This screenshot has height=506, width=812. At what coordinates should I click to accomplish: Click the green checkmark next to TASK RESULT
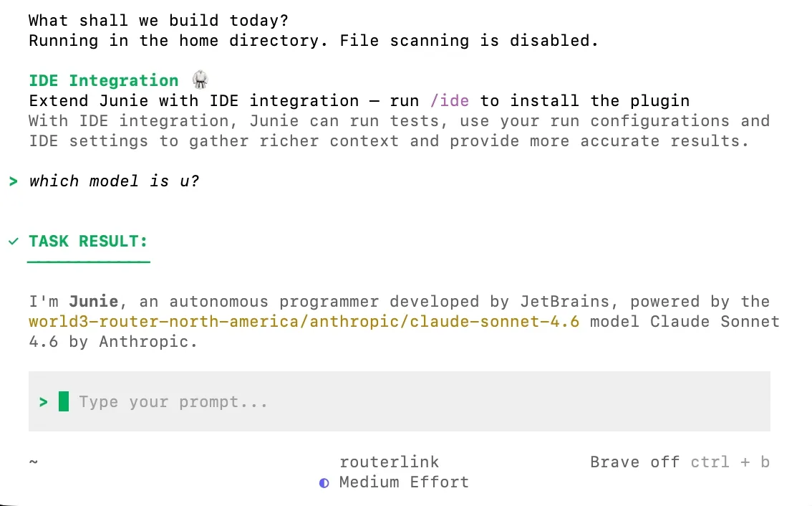point(14,241)
